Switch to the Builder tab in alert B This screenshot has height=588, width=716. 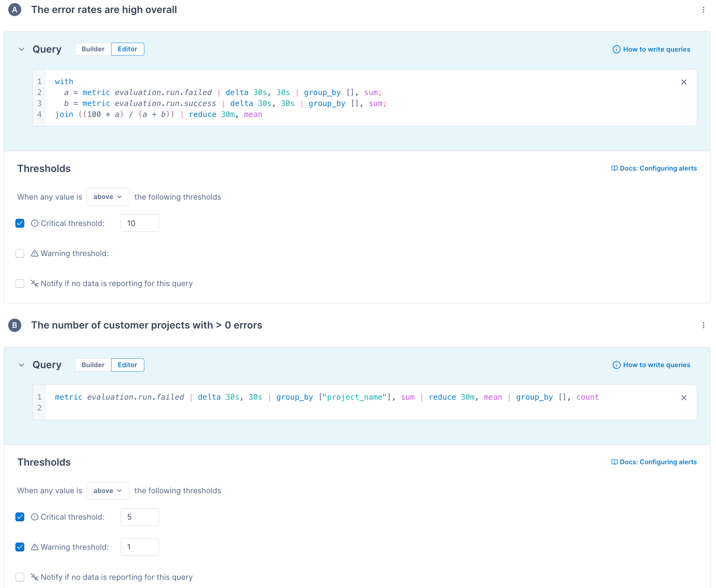(x=92, y=365)
